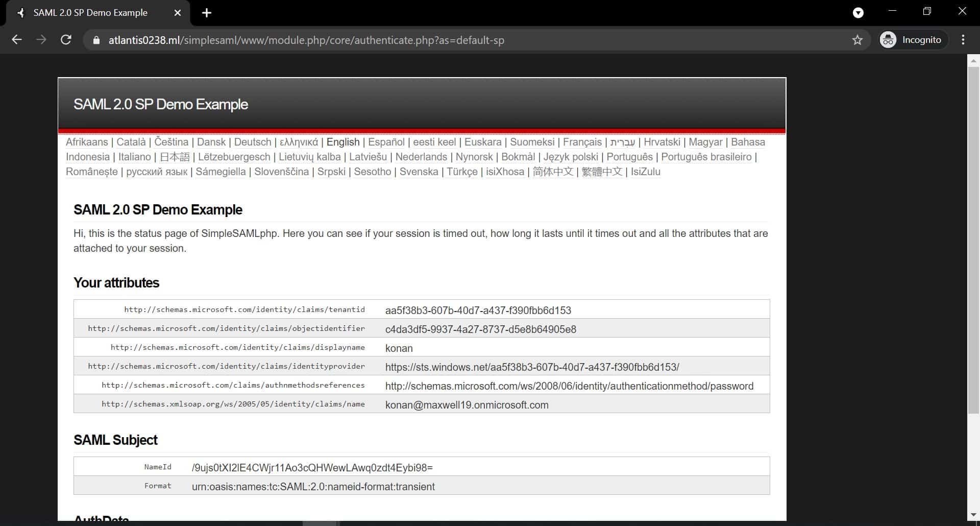Switch language to Lietuvių kalba
Image resolution: width=980 pixels, height=526 pixels.
coord(310,157)
